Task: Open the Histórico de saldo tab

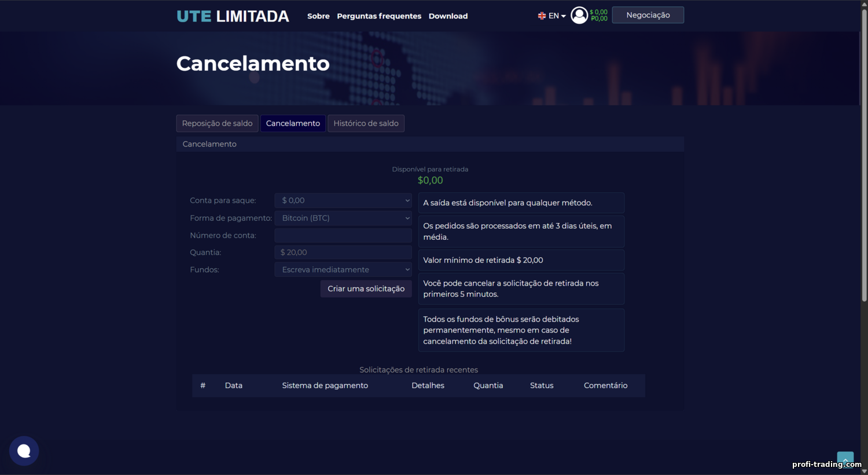Action: pyautogui.click(x=366, y=123)
